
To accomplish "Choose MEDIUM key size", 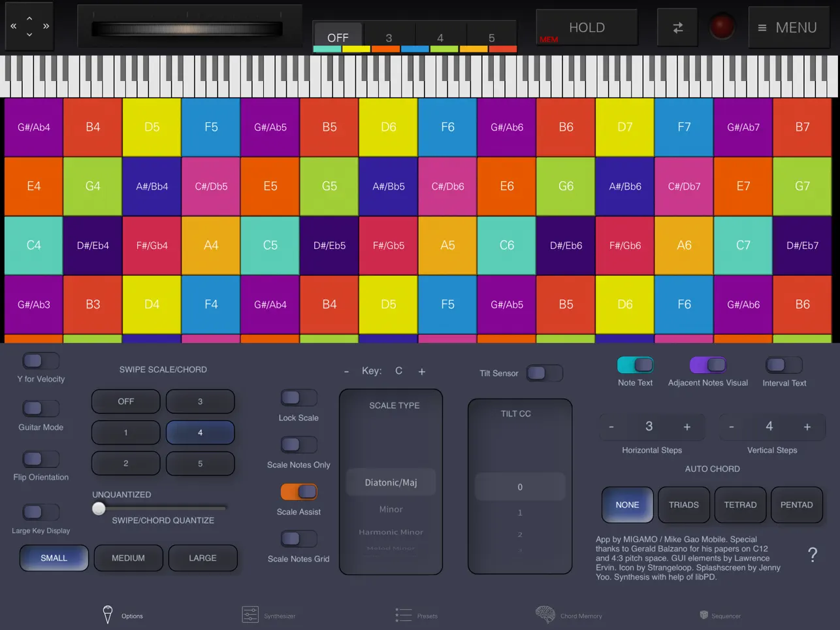I will click(128, 558).
